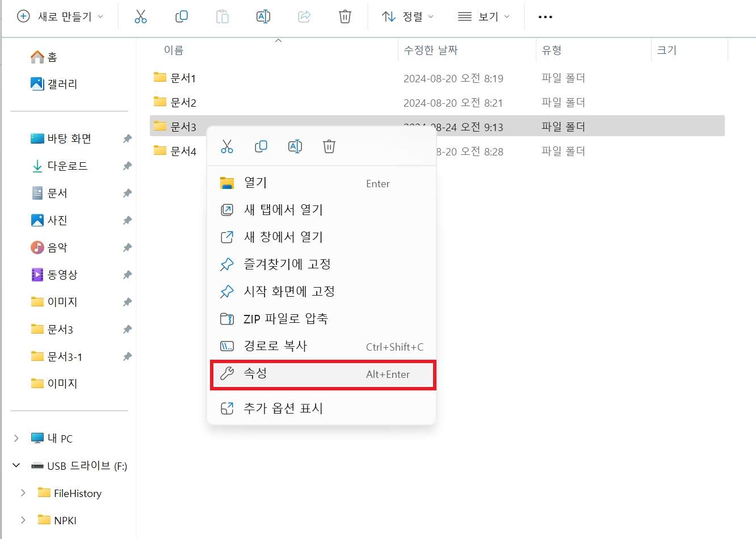Open the 보기 view dropdown

[484, 17]
